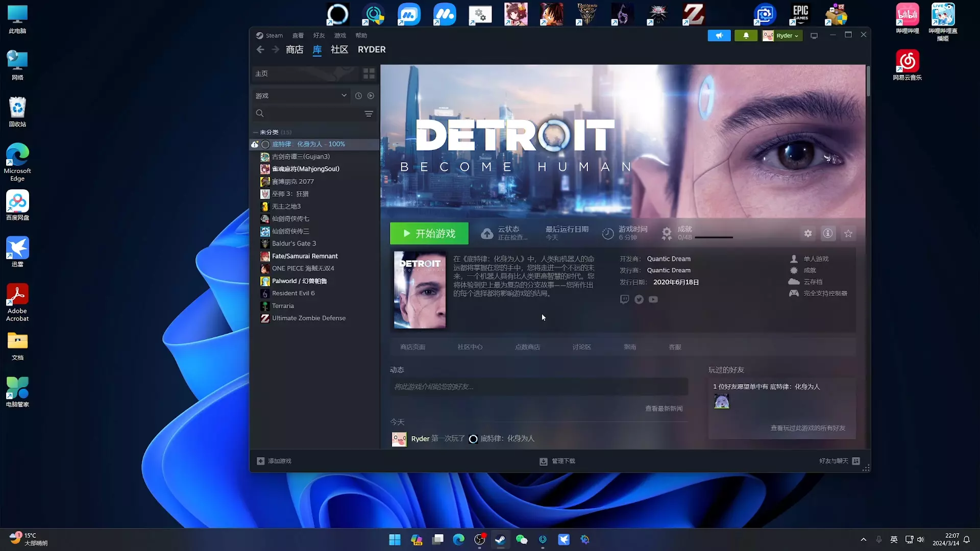Open the Big Picture mode monitor icon

(x=814, y=36)
